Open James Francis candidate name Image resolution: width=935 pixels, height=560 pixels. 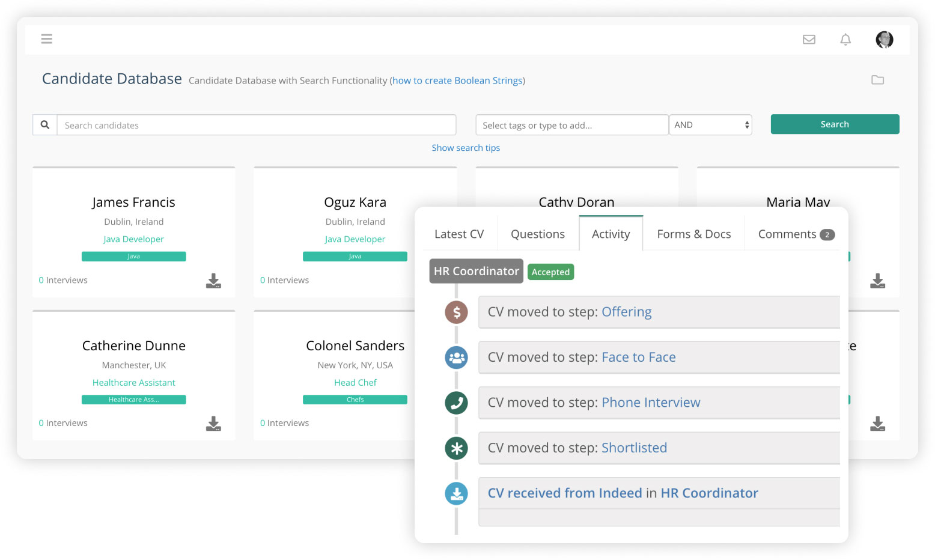(133, 202)
